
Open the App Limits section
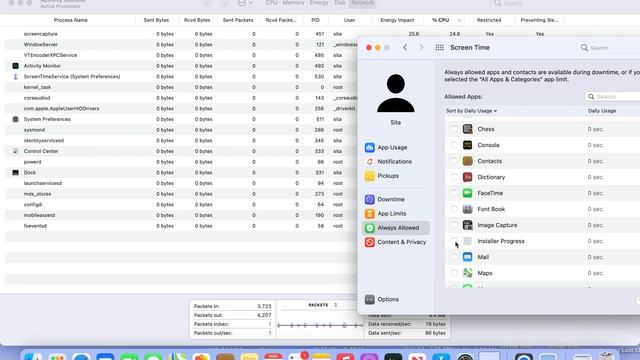coord(385,213)
